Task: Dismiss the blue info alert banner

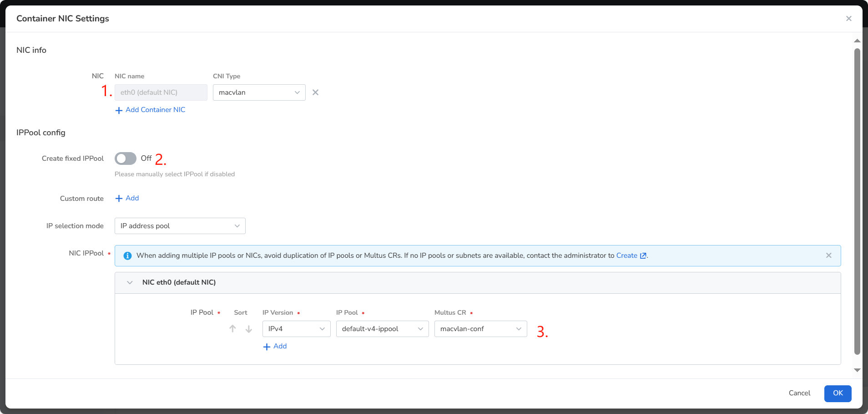Action: [828, 256]
